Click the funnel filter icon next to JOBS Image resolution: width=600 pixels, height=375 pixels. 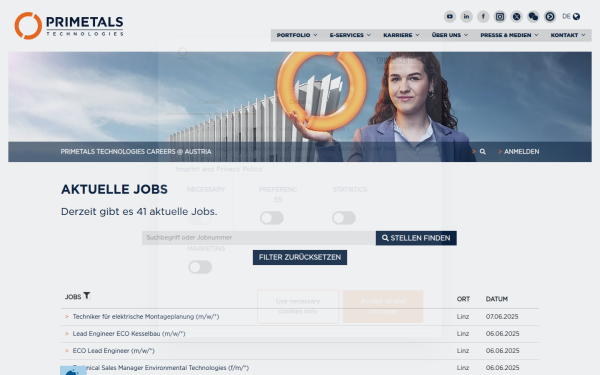(x=87, y=295)
